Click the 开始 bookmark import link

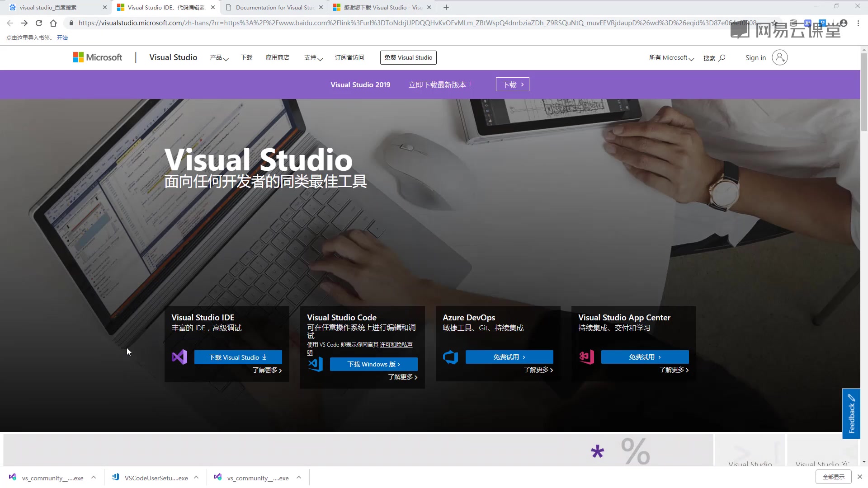(62, 38)
